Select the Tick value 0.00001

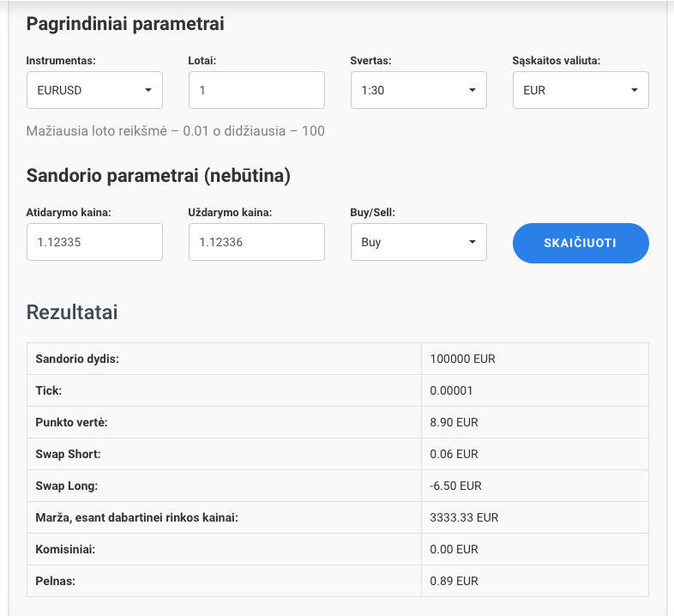tap(451, 390)
